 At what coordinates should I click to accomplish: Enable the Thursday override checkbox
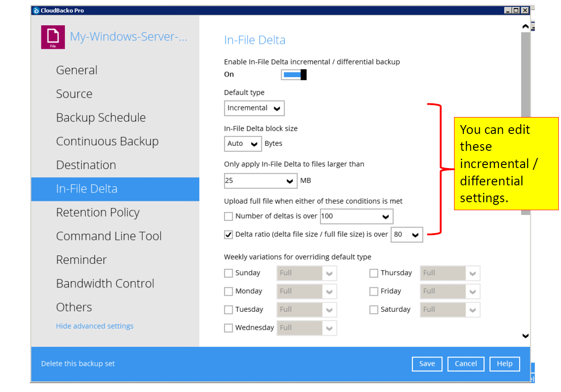(374, 273)
